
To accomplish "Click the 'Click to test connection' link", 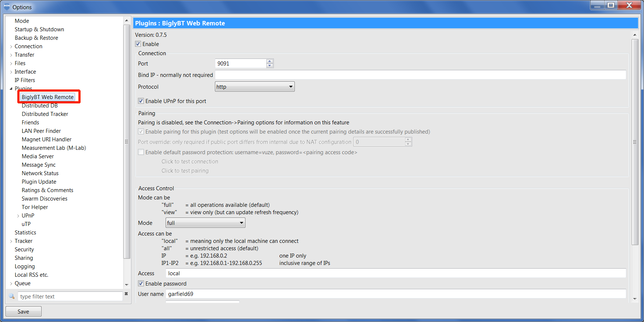I will (x=190, y=162).
